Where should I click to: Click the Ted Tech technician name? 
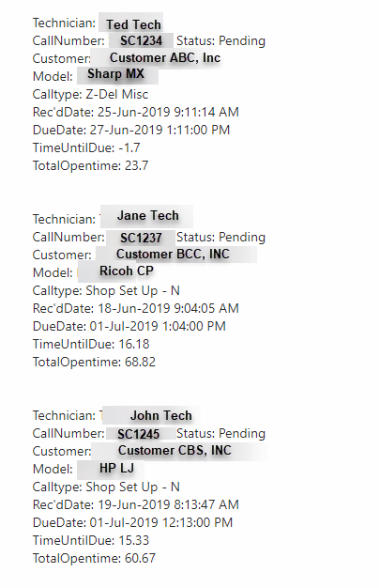pos(133,24)
